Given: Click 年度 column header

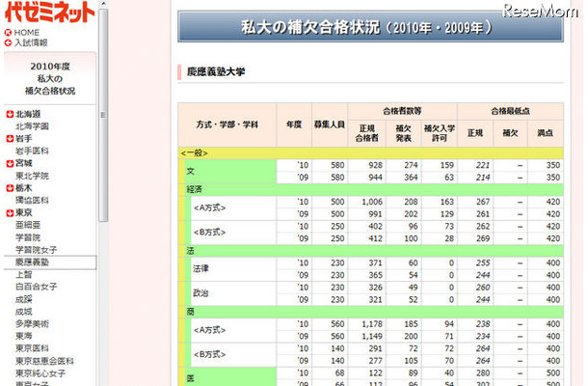Looking at the screenshot, I should click(294, 124).
